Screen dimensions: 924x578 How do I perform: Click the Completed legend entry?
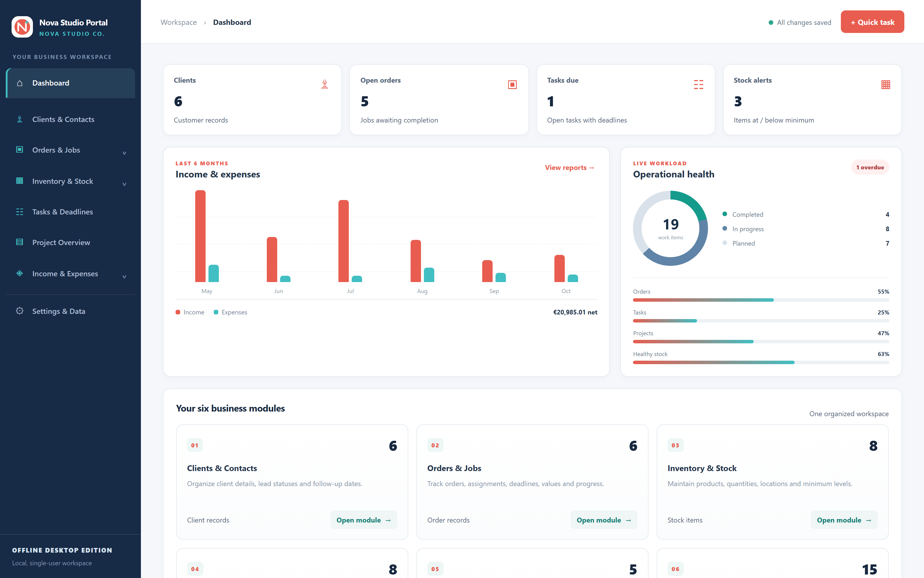click(806, 214)
